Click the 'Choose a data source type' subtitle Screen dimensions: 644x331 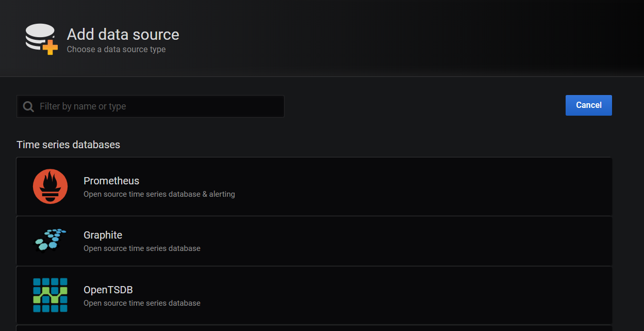(x=117, y=50)
